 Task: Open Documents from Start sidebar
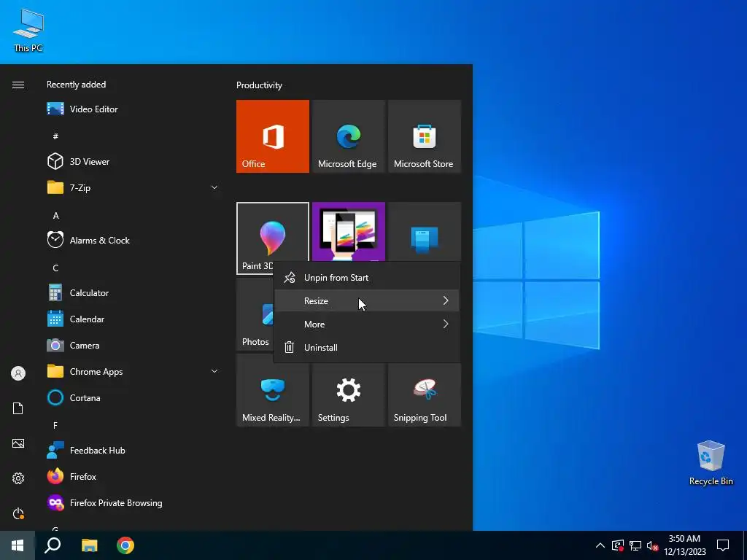pos(18,408)
